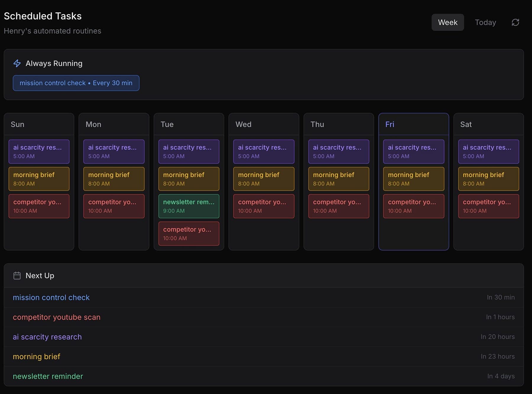Screen dimensions: 532x394
Task: Click Thursday's competitor youtube scan card
Action: tap(338, 206)
